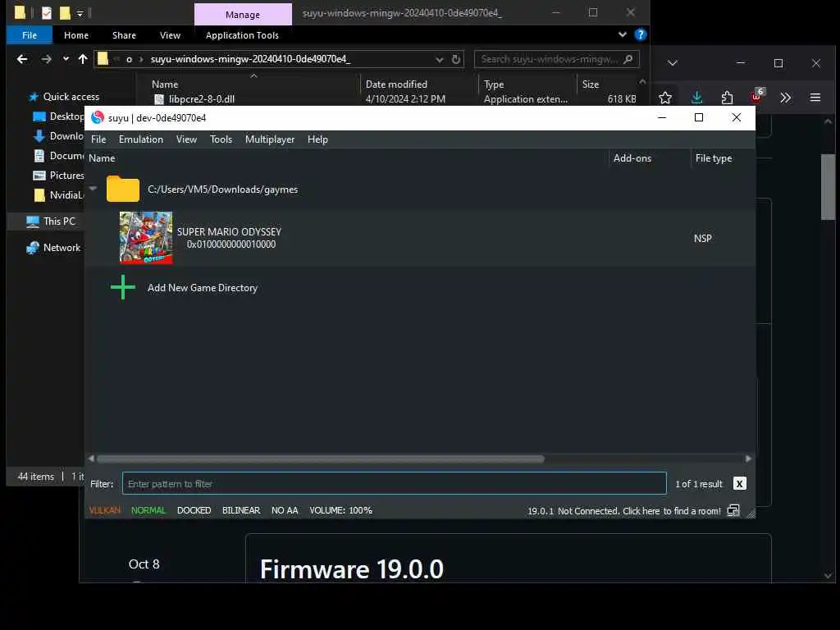
Task: Open the browser hamburger menu
Action: (815, 98)
